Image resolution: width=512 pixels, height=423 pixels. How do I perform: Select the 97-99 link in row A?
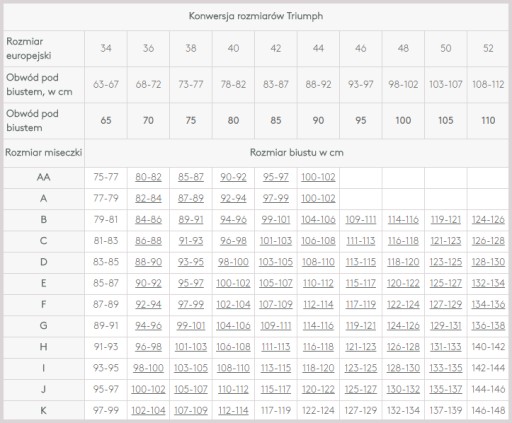[x=276, y=198]
